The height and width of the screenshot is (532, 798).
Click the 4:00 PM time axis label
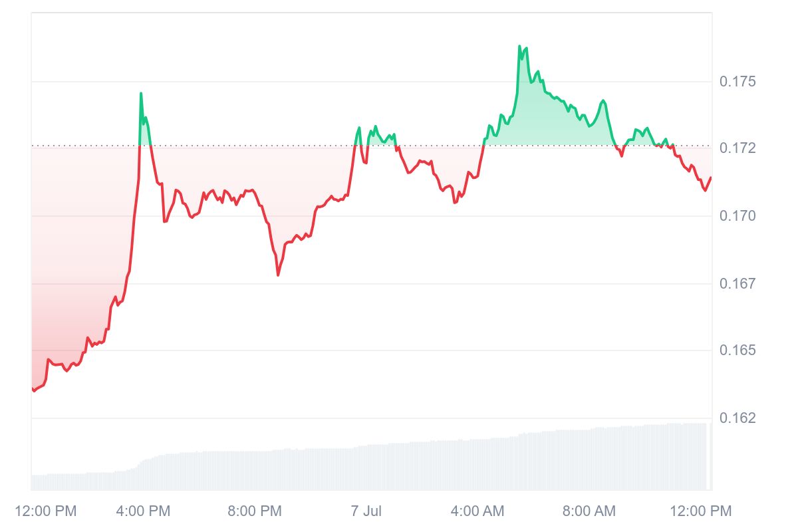click(x=143, y=511)
